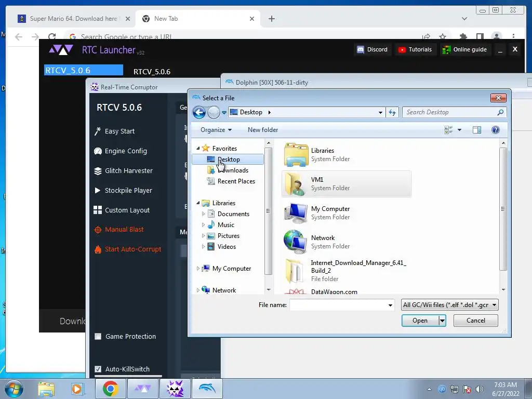532x399 pixels.
Task: Expand the Desktop address bar dropdown
Action: point(380,113)
